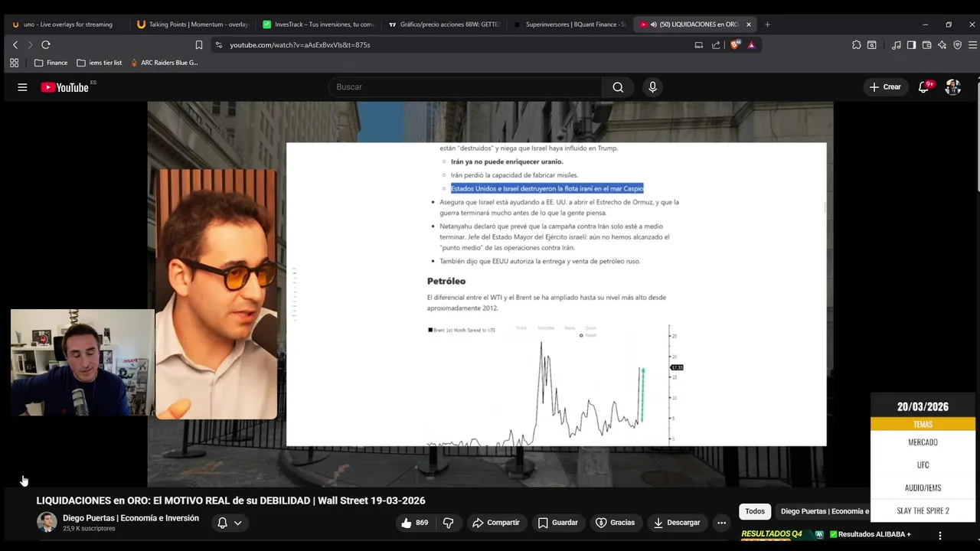Image resolution: width=980 pixels, height=551 pixels.
Task: Click the Compartir button
Action: [x=495, y=523]
